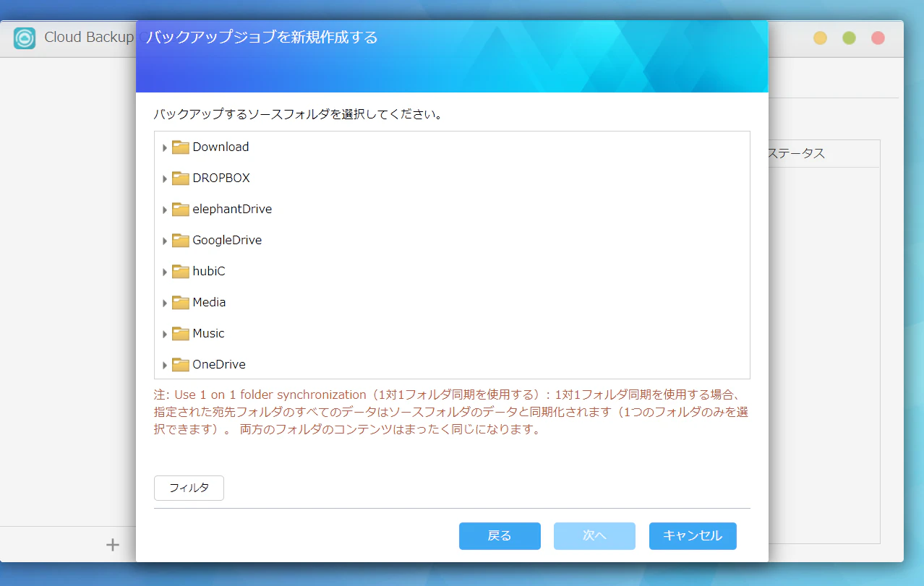Go back with the 戻る button
The image size is (924, 586).
500,536
